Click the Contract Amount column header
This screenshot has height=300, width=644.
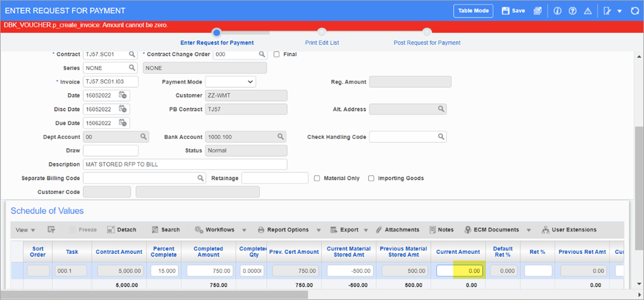click(x=119, y=252)
